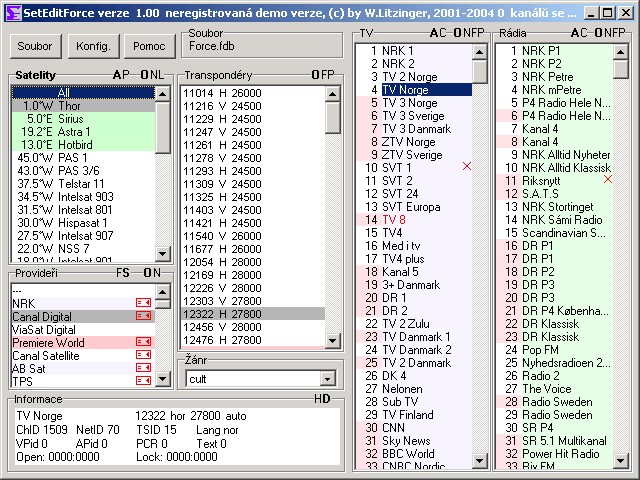Open the Žánr dropdown list

pyautogui.click(x=327, y=379)
